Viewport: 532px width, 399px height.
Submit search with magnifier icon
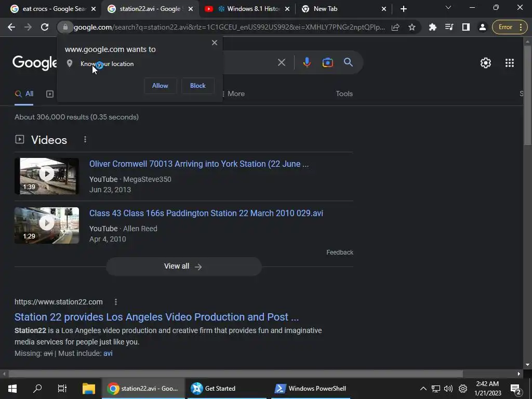(x=348, y=62)
